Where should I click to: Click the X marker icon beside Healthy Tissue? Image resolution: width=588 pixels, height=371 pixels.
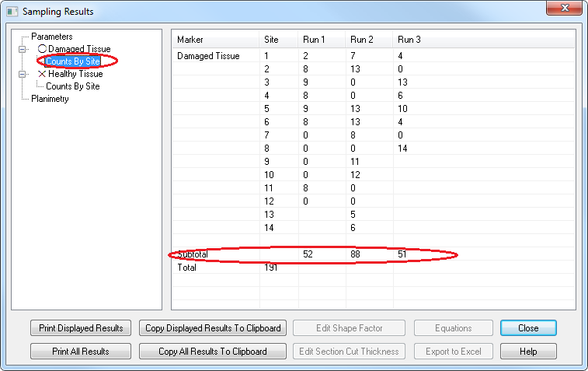coord(42,74)
